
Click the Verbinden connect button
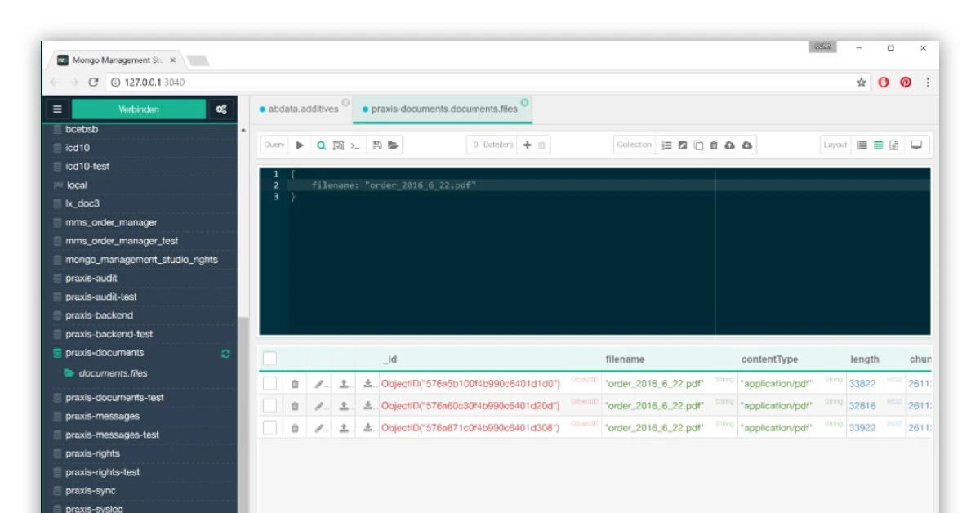pos(139,109)
